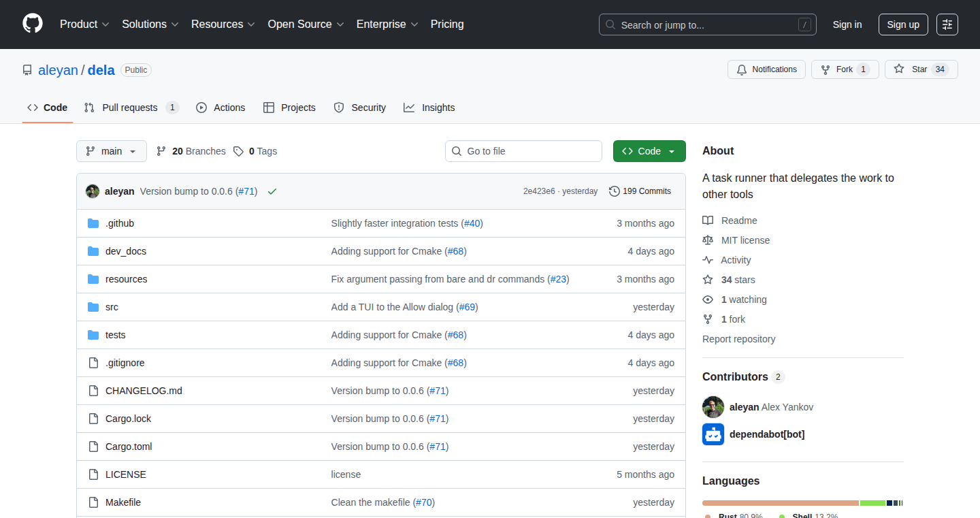Screen dimensions: 980x518
Task: Open the Contributors heading link
Action: [743, 376]
